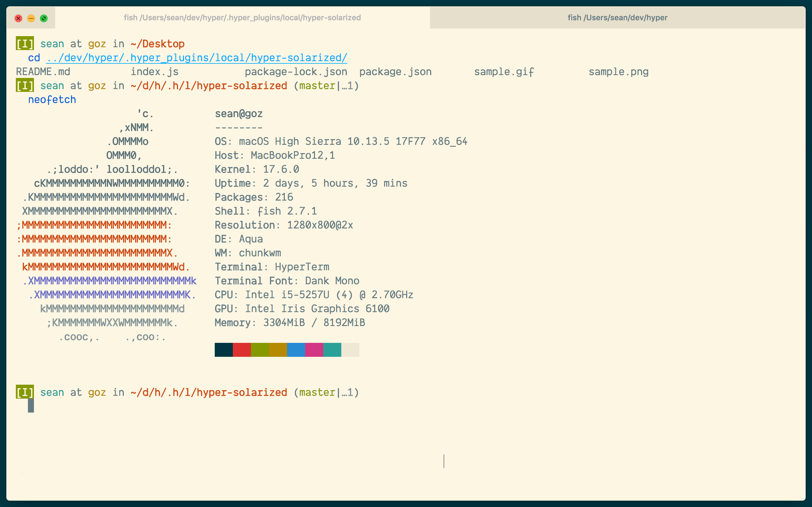Viewport: 812px width, 507px height.
Task: Click the yellow-brown color swatch
Action: click(278, 350)
